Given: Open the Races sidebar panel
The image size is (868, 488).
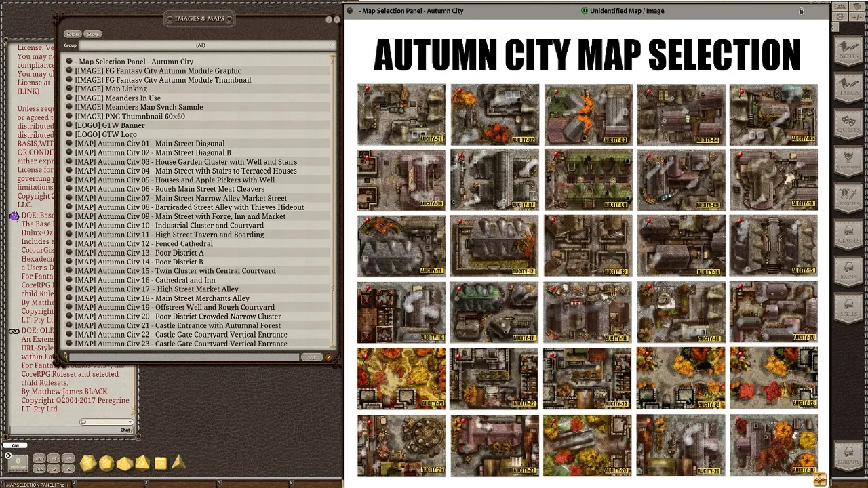Looking at the screenshot, I should click(848, 273).
